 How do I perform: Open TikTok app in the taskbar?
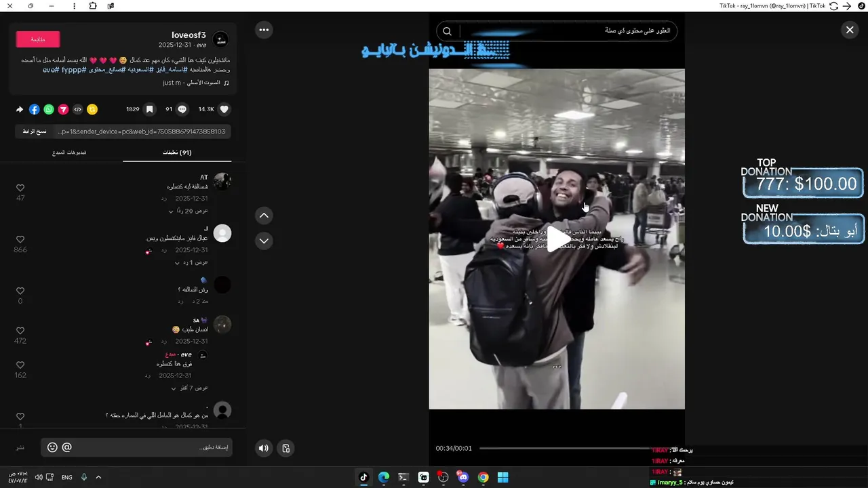(363, 477)
